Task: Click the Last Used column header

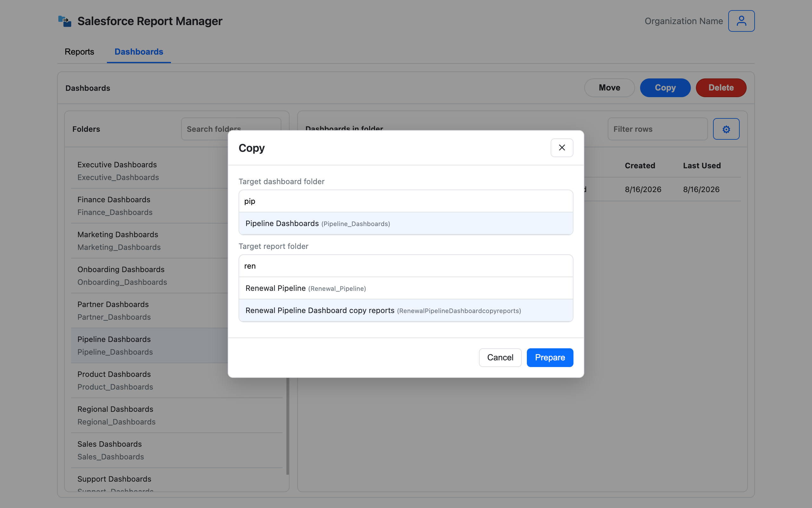Action: point(702,166)
